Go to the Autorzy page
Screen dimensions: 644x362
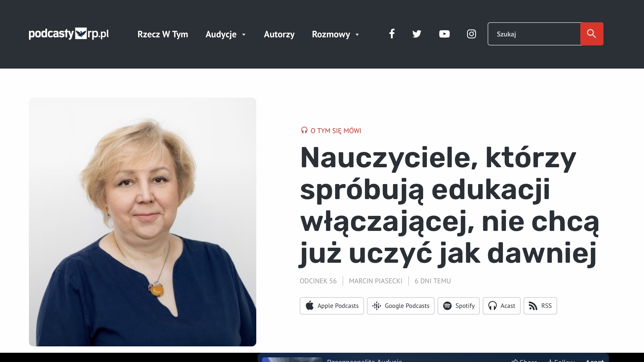(279, 34)
